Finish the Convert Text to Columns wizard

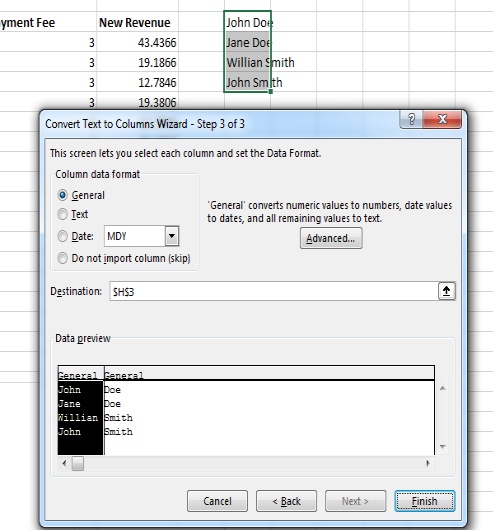point(425,501)
